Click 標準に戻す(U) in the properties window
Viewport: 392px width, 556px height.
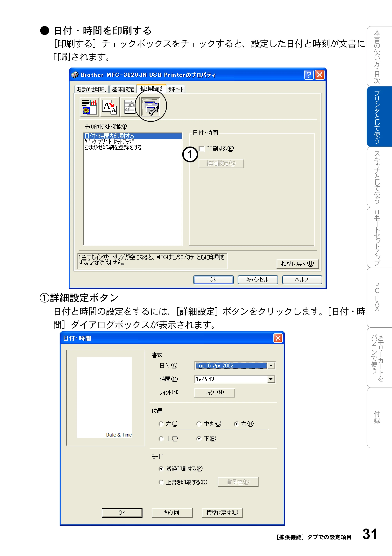click(298, 264)
